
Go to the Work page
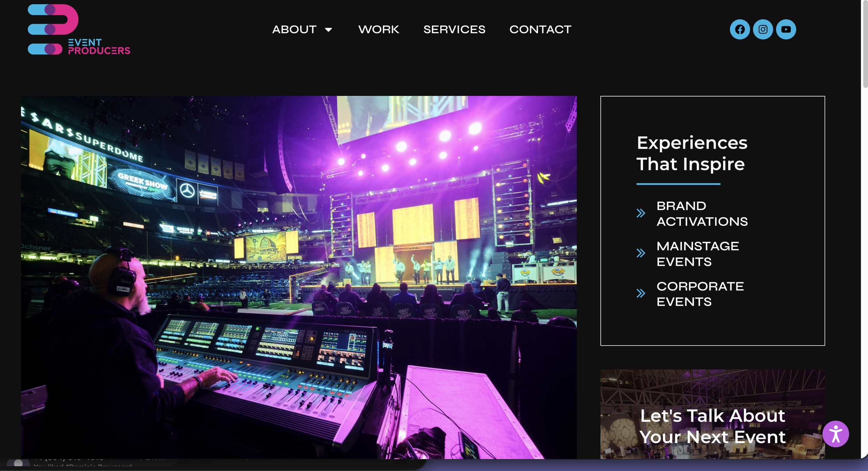point(378,30)
